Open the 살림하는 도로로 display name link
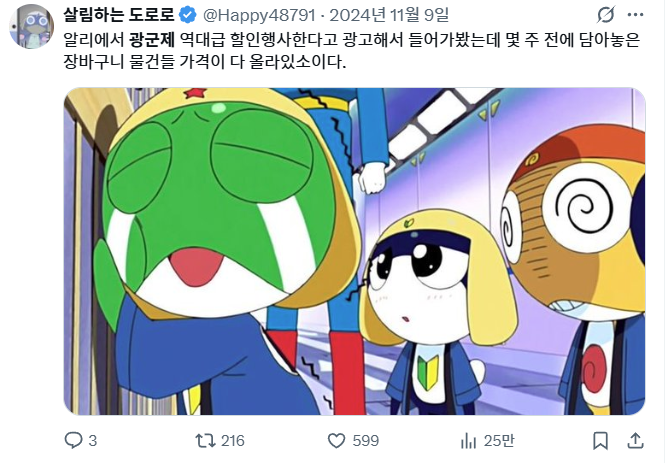Image resolution: width=668 pixels, height=463 pixels. (x=119, y=15)
